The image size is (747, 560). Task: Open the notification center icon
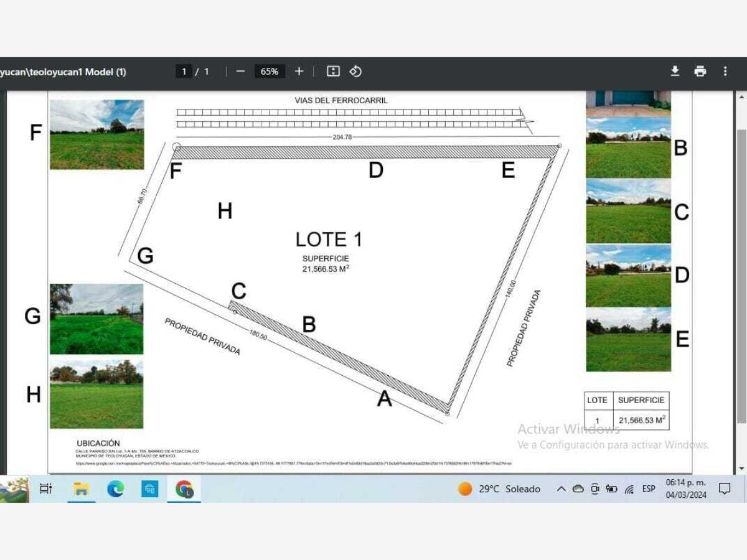pos(725,489)
